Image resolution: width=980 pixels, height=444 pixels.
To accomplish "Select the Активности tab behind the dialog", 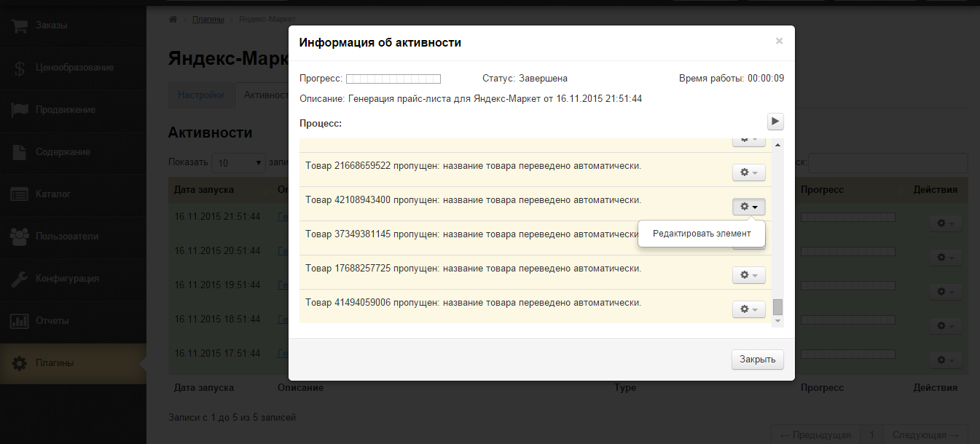I will [x=263, y=95].
